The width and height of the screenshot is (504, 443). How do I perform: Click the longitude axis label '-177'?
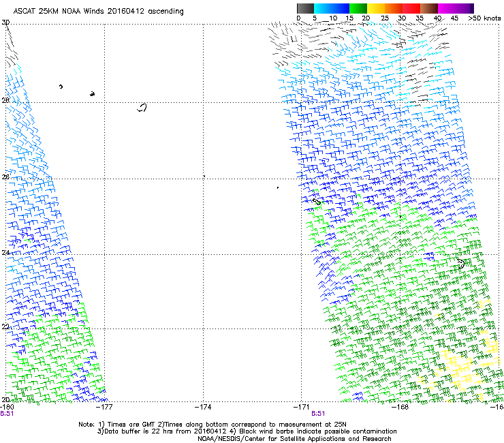coord(104,407)
